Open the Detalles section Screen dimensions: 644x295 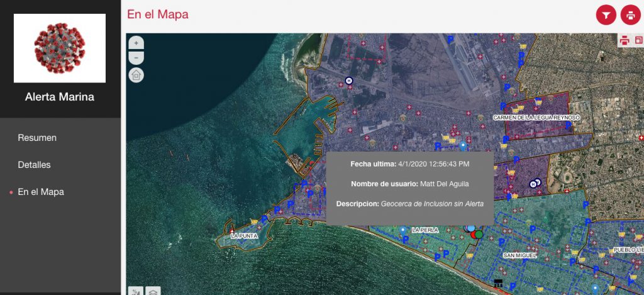coord(34,165)
